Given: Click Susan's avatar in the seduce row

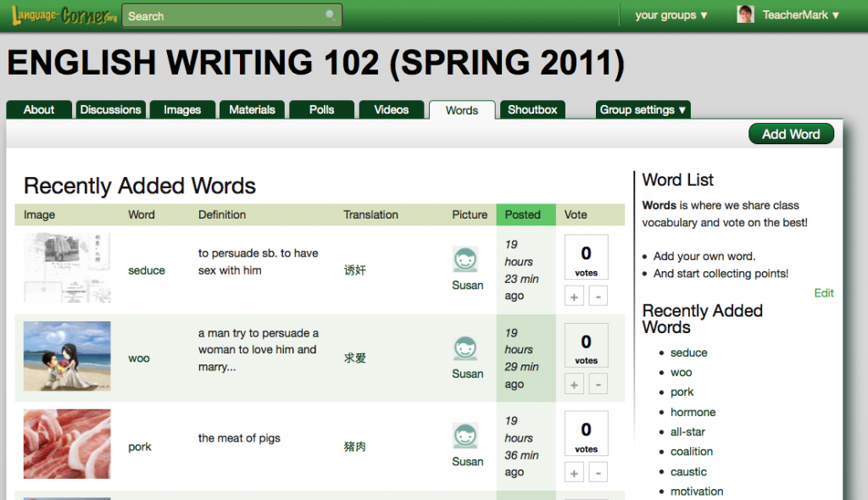Looking at the screenshot, I should (465, 260).
